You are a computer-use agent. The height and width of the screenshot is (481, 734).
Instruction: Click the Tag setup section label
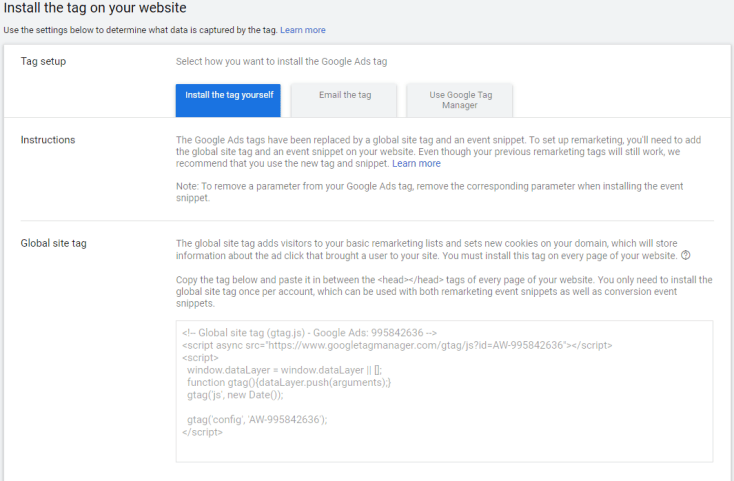pos(43,61)
